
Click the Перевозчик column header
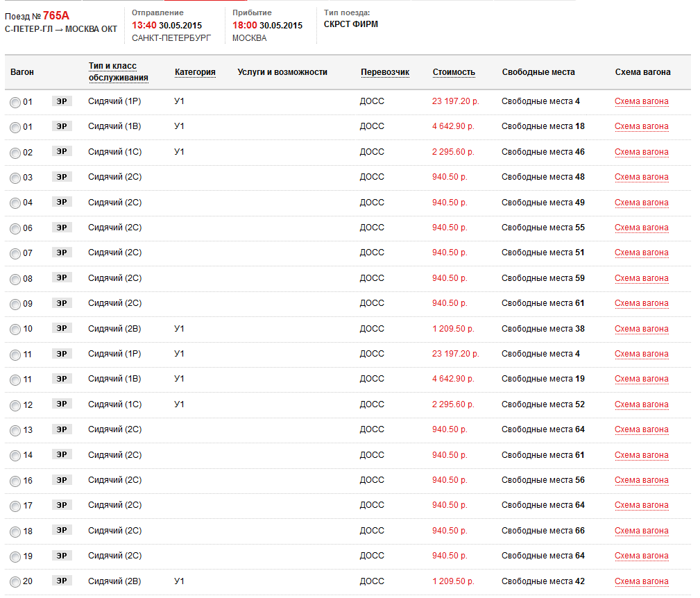[385, 72]
